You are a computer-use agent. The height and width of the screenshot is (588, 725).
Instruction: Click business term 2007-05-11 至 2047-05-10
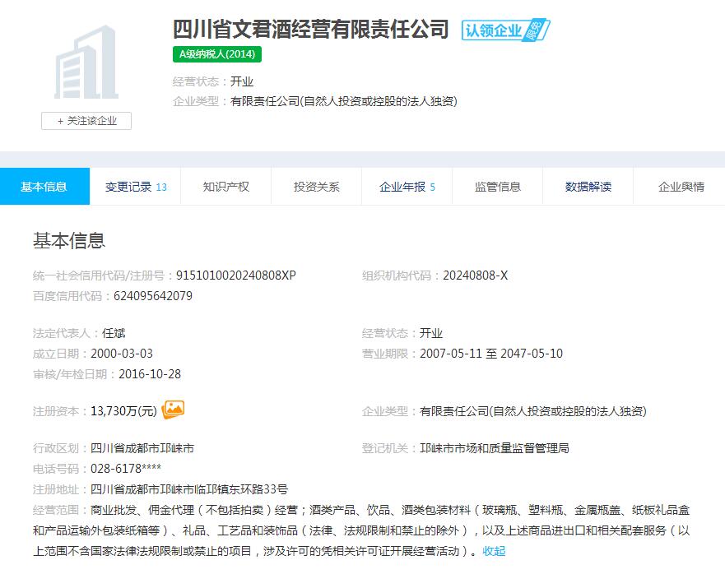pos(491,354)
